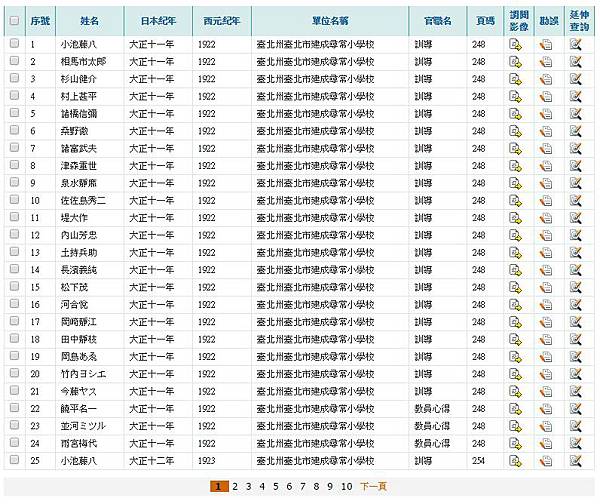
Task: Select the checkbox for row 5
Action: [14, 113]
